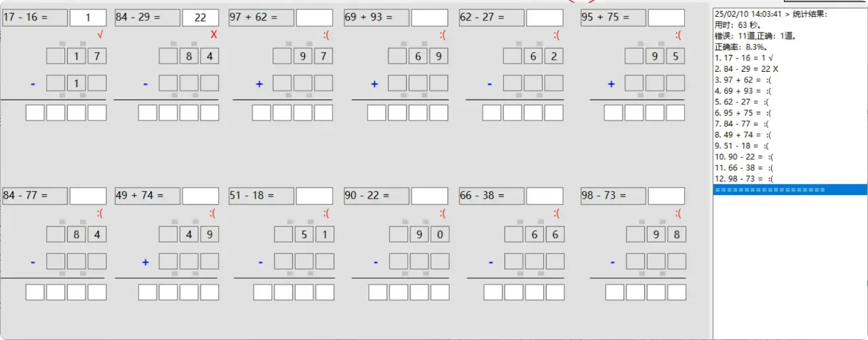Viewport: 868px width, 340px height.
Task: Click the blue minus sign in the 62 - 27 column
Action: [490, 84]
